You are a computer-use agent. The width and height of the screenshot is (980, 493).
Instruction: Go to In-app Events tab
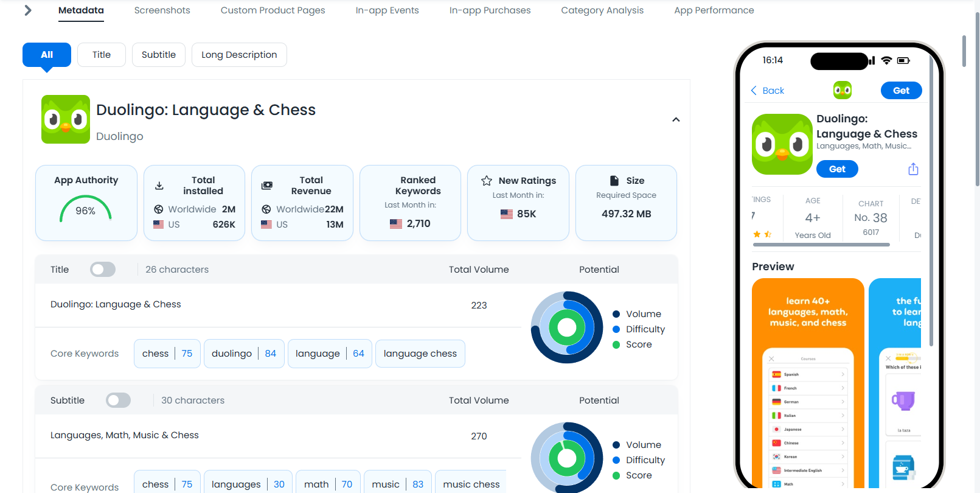pyautogui.click(x=387, y=10)
